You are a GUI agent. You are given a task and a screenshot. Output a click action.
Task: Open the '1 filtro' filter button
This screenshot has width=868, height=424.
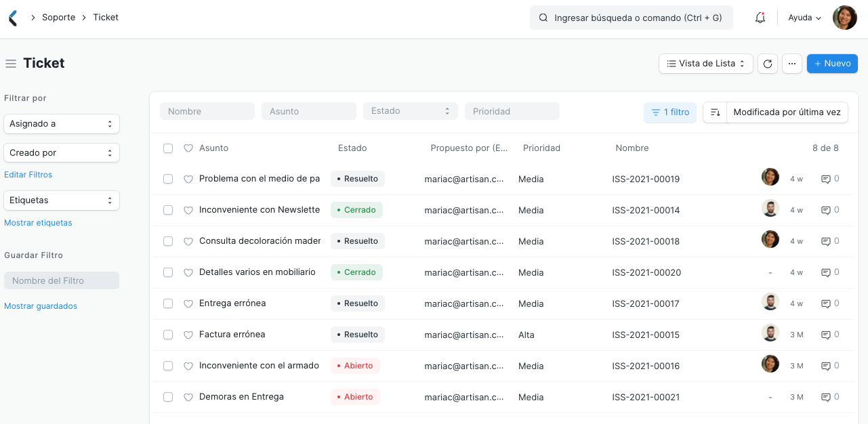pos(670,112)
